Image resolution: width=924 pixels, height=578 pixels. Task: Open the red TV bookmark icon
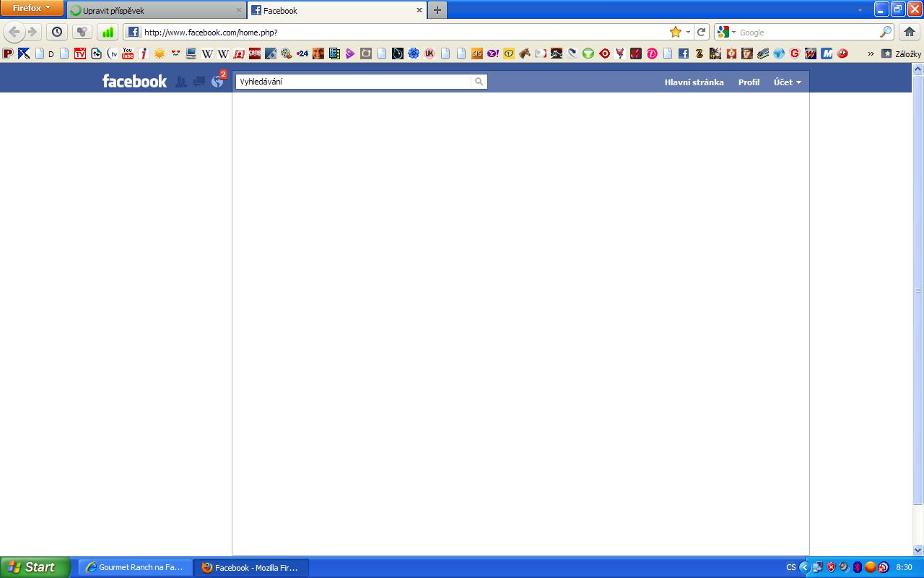(80, 53)
